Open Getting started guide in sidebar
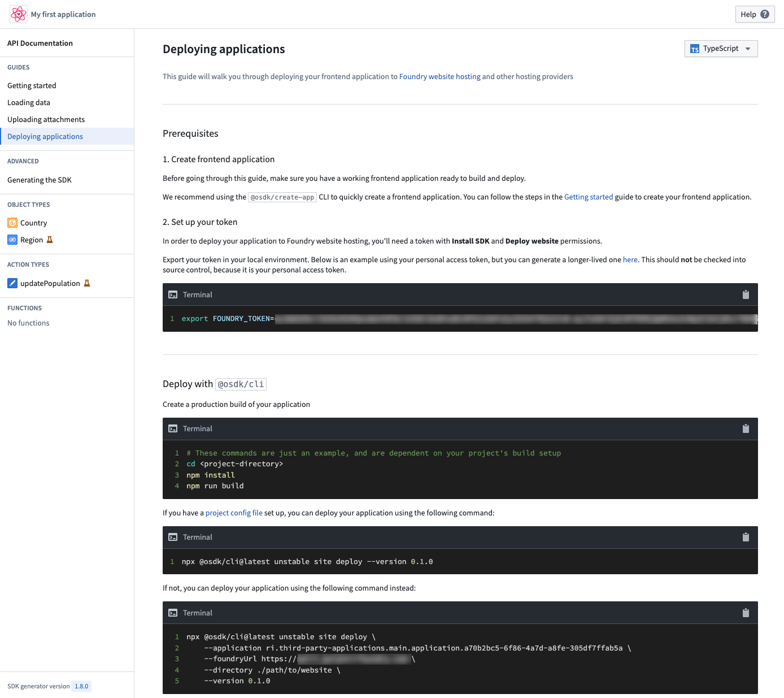 67,85
